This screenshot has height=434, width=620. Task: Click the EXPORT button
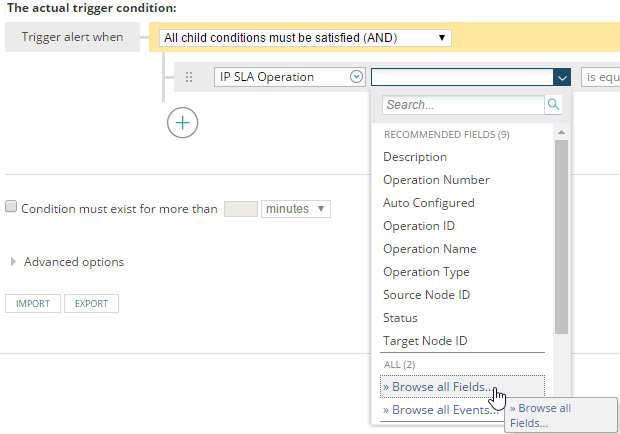point(91,304)
